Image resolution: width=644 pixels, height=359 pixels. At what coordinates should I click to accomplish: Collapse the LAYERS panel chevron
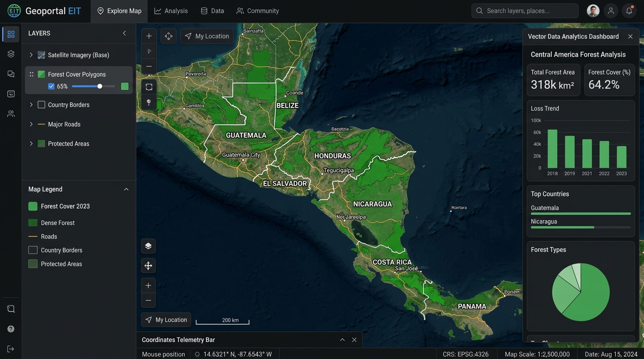(x=124, y=33)
